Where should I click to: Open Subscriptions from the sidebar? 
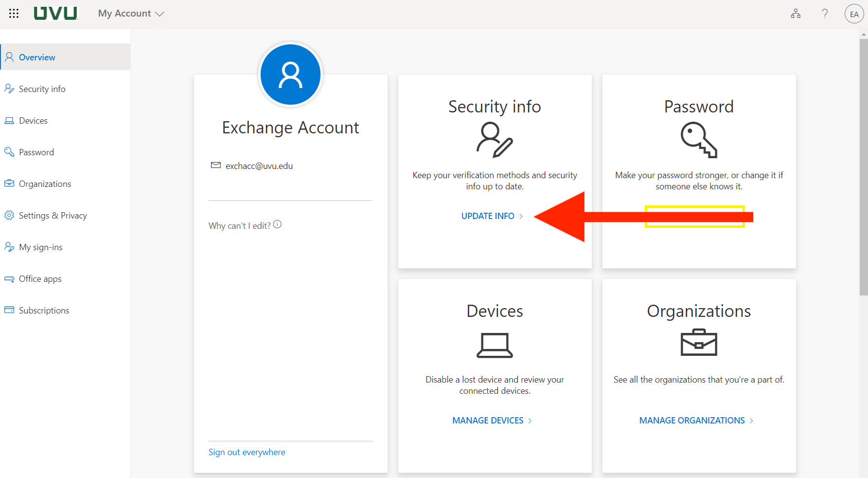point(44,310)
